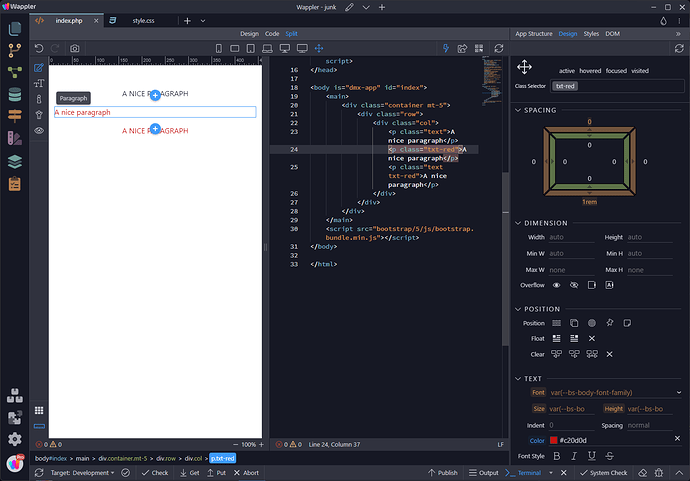690x481 pixels.
Task: Click the refresh icon beside Target
Action: (x=39, y=473)
